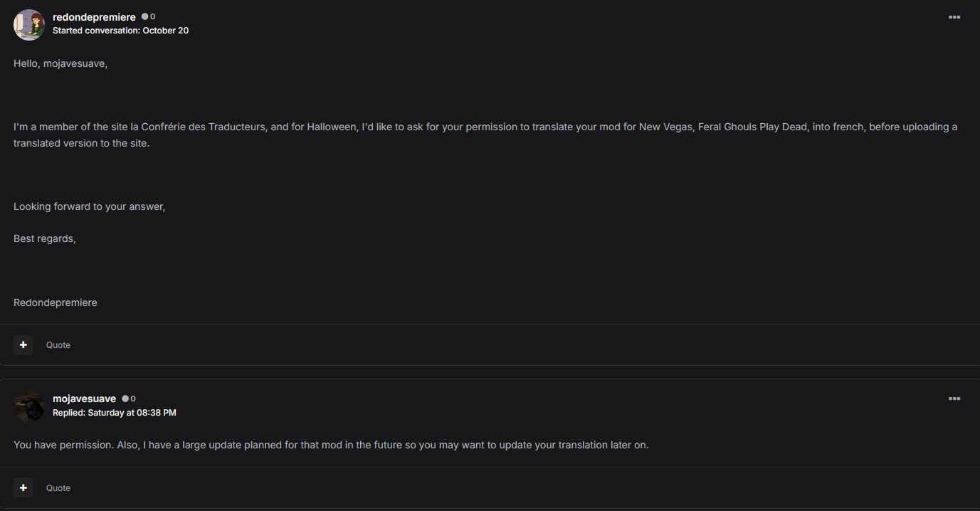The width and height of the screenshot is (980, 511).
Task: Click the 'Started conversation: October 20' timestamp
Action: tap(120, 31)
